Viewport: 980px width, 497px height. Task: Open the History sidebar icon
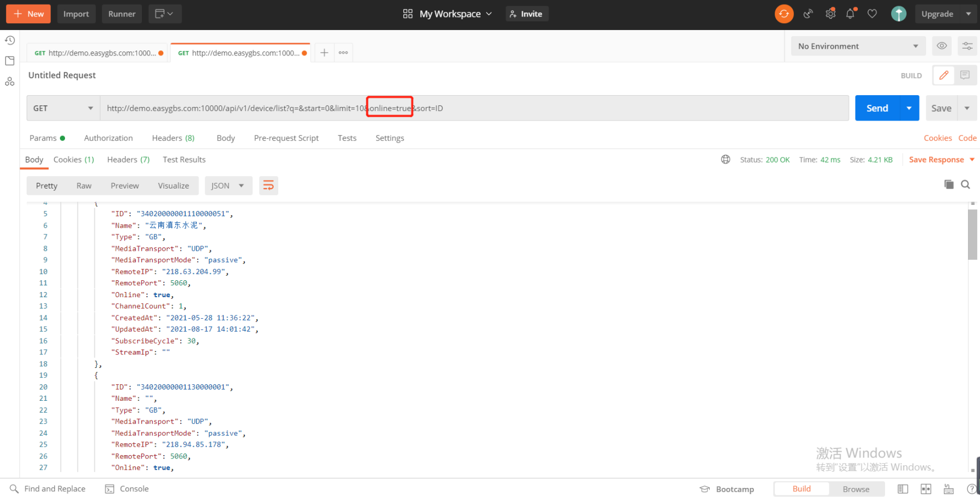[x=10, y=40]
